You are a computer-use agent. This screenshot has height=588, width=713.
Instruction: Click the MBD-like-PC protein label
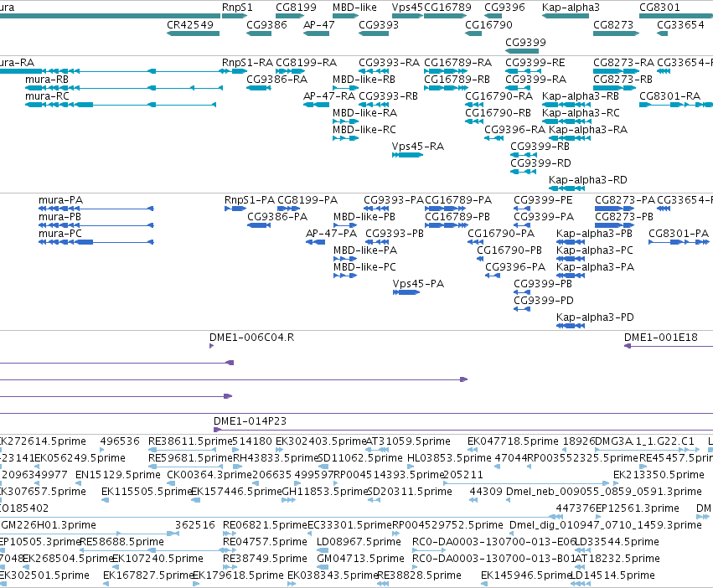pos(364,267)
